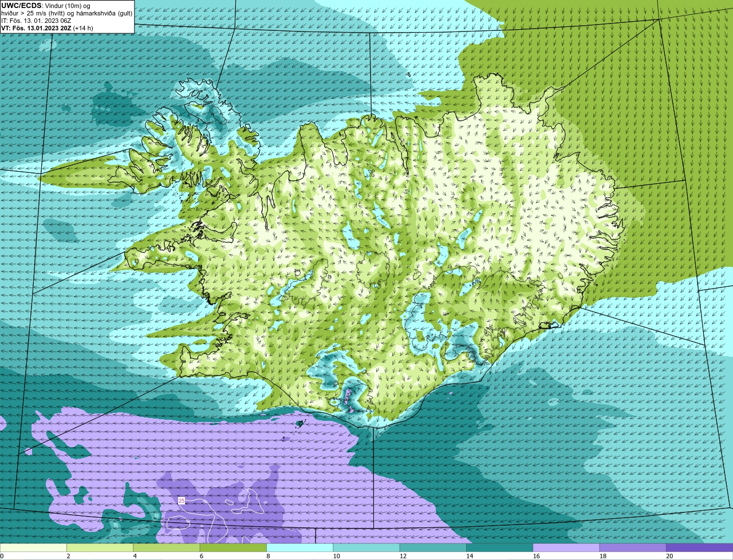Viewport: 733px width, 560px height.
Task: Click the "20" tick label on the color scale
Action: 669,556
